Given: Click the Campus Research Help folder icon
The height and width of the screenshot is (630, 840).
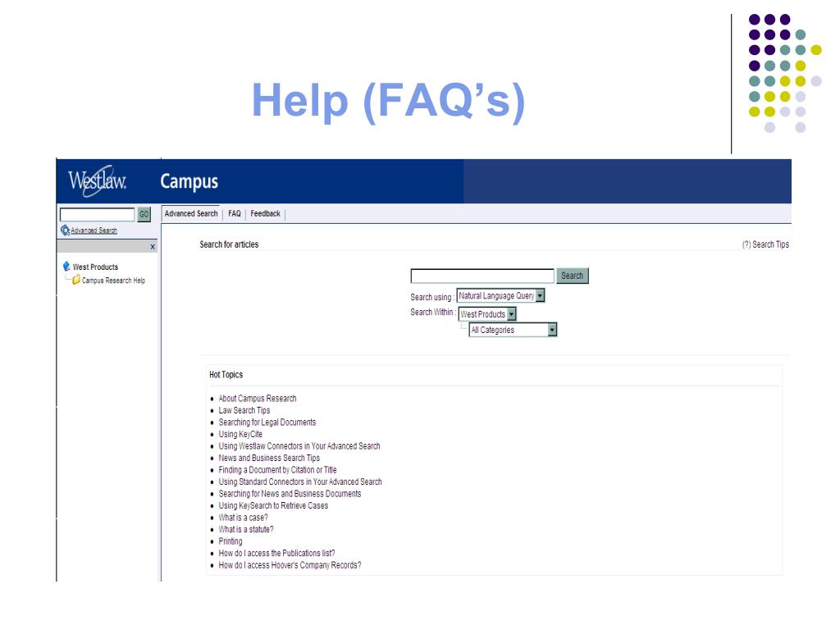Looking at the screenshot, I should point(76,280).
